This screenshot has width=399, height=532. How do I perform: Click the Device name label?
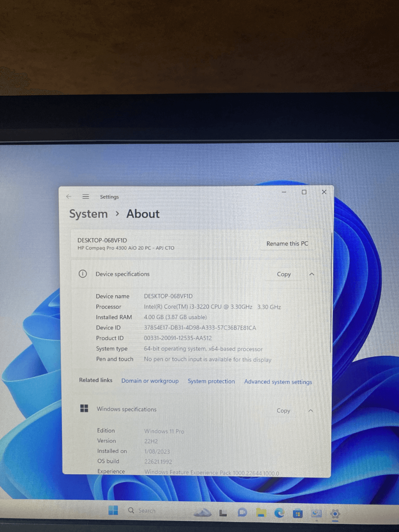coord(113,296)
